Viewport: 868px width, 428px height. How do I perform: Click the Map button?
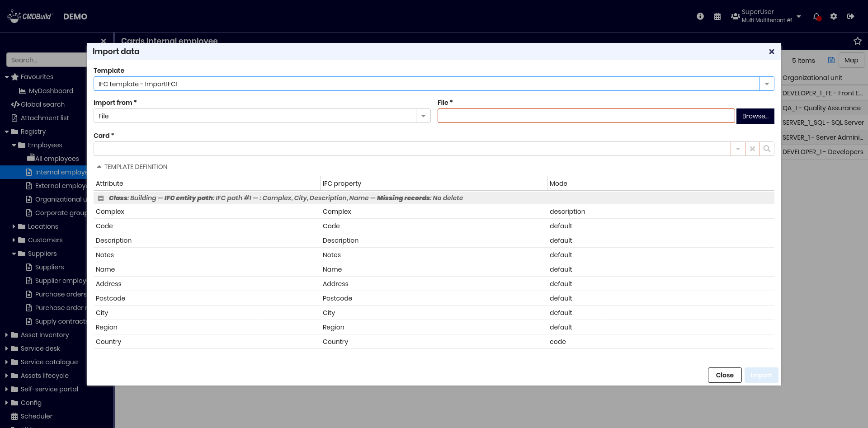[x=851, y=60]
